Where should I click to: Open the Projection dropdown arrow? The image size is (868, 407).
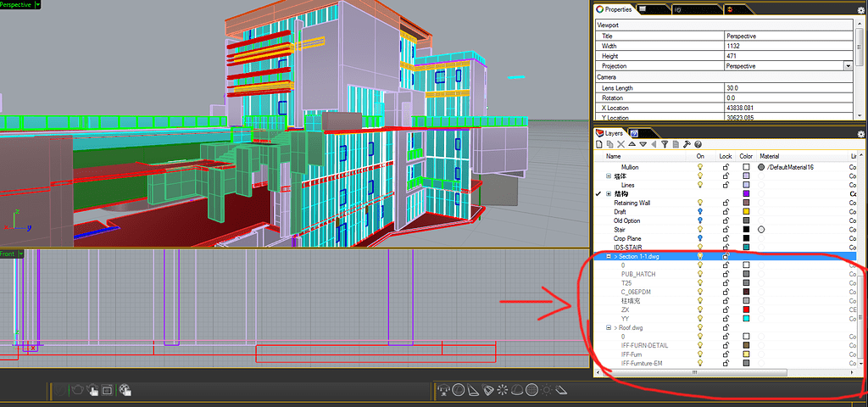tap(848, 66)
